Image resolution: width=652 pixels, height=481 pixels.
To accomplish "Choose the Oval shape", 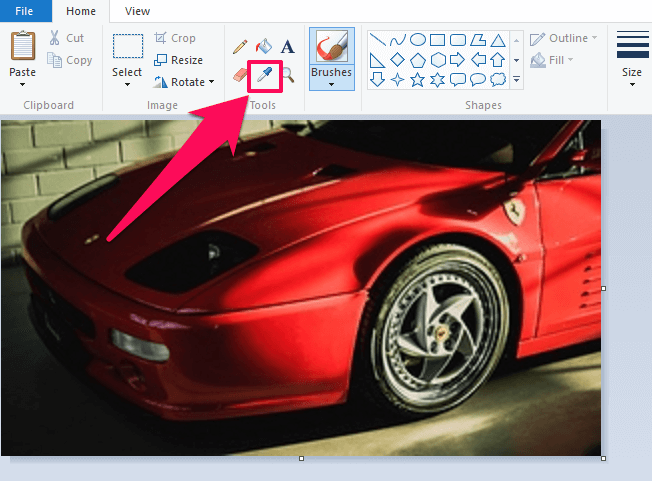I will pyautogui.click(x=417, y=40).
